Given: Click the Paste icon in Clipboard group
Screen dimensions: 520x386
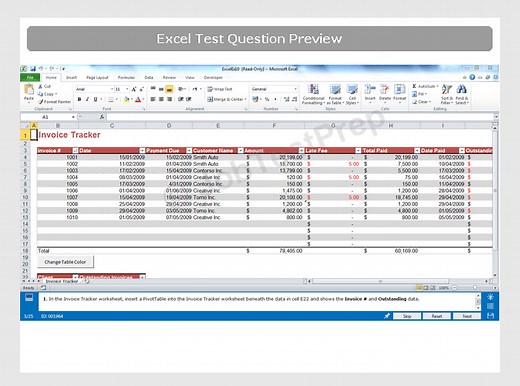Looking at the screenshot, I should [x=29, y=89].
